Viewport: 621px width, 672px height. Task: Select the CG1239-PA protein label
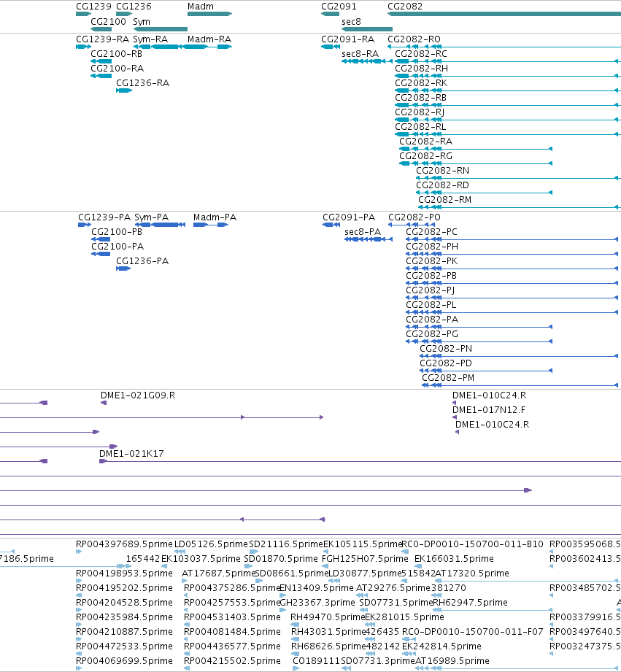[x=104, y=217]
